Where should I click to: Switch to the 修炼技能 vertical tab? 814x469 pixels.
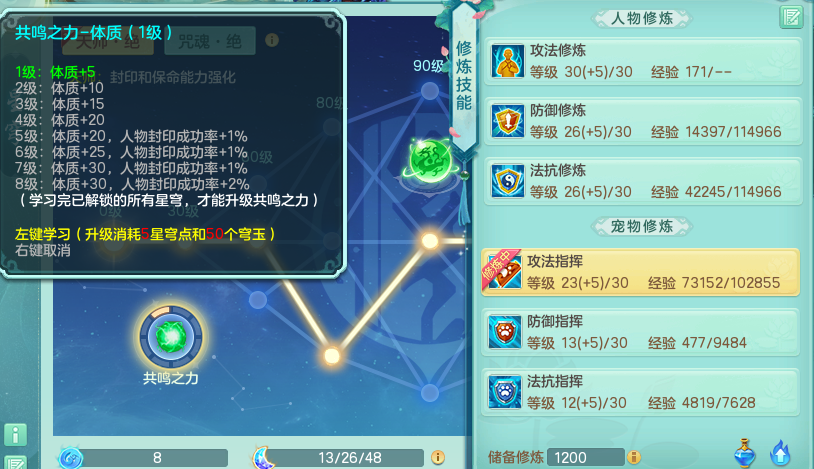(x=464, y=76)
